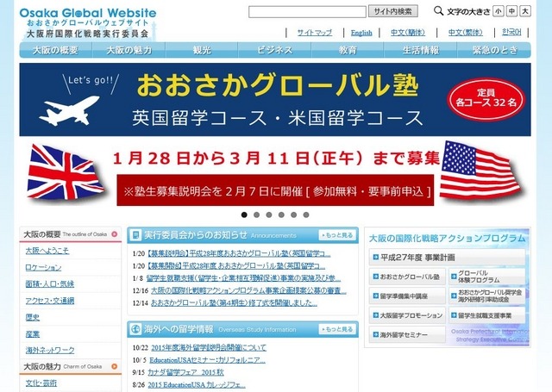The width and height of the screenshot is (552, 392).
Task: Click もっと見る in Overseas Study Information section
Action: tap(337, 329)
